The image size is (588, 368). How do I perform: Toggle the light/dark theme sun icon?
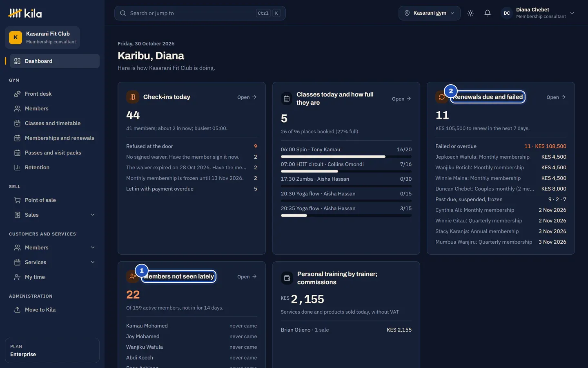(470, 13)
